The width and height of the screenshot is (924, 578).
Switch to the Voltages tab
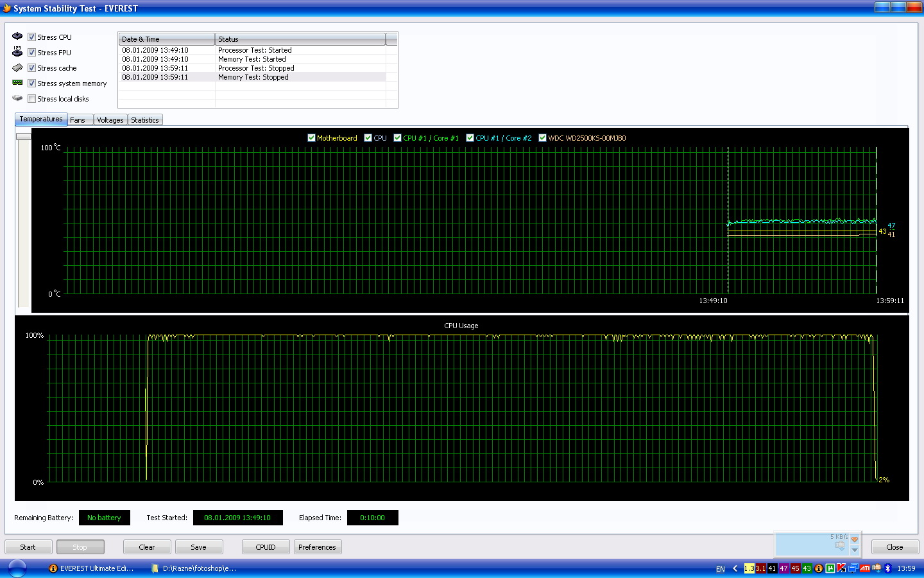coord(110,120)
